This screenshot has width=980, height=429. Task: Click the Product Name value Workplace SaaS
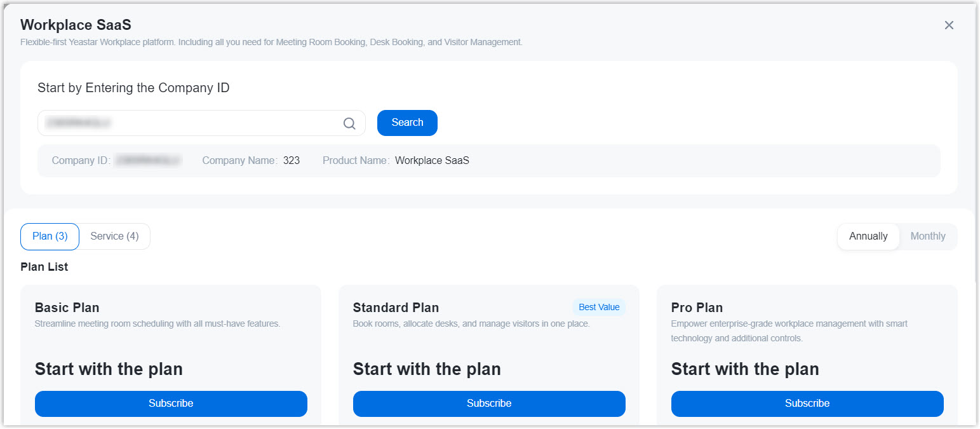pos(432,161)
